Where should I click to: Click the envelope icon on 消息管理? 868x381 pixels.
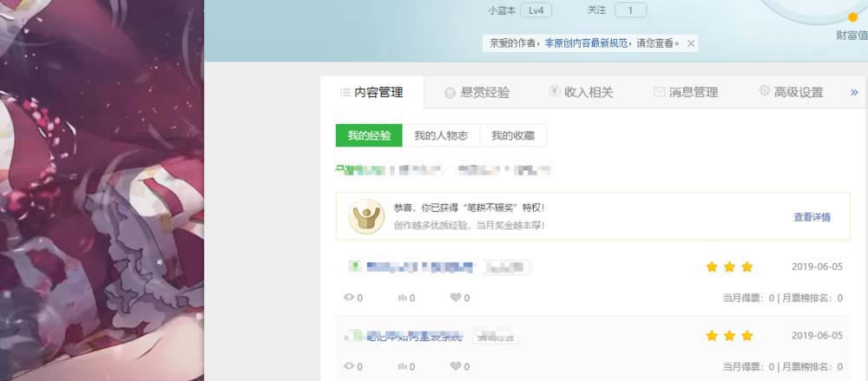(659, 91)
